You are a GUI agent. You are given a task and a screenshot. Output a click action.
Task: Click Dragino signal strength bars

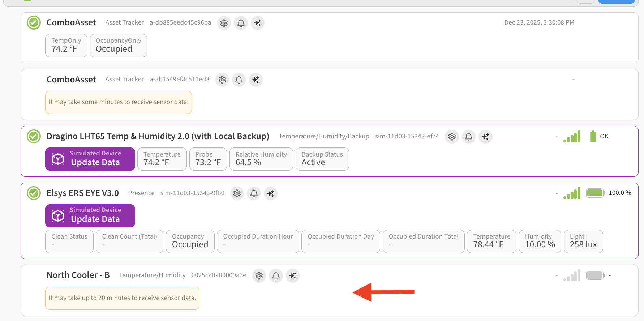tap(572, 137)
